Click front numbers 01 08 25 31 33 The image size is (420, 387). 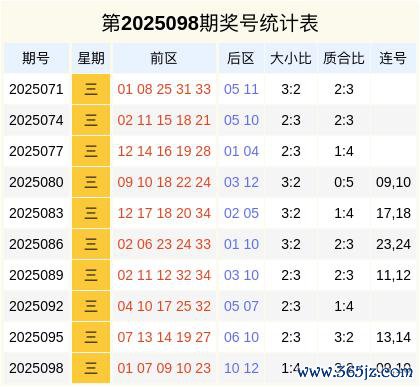[x=164, y=89]
